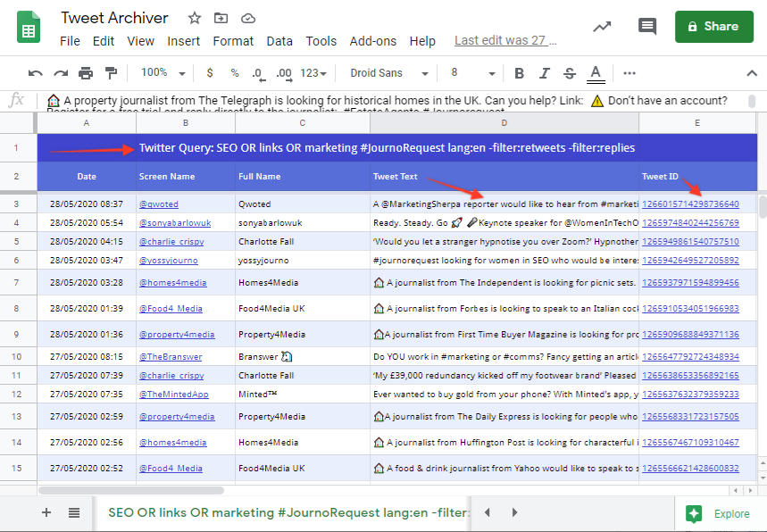Select the Minted™ name cell
This screenshot has width=767, height=532.
pyautogui.click(x=303, y=395)
